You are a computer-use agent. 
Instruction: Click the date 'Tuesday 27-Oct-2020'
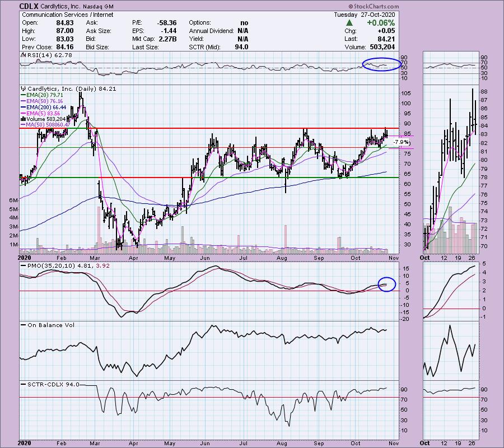364,15
